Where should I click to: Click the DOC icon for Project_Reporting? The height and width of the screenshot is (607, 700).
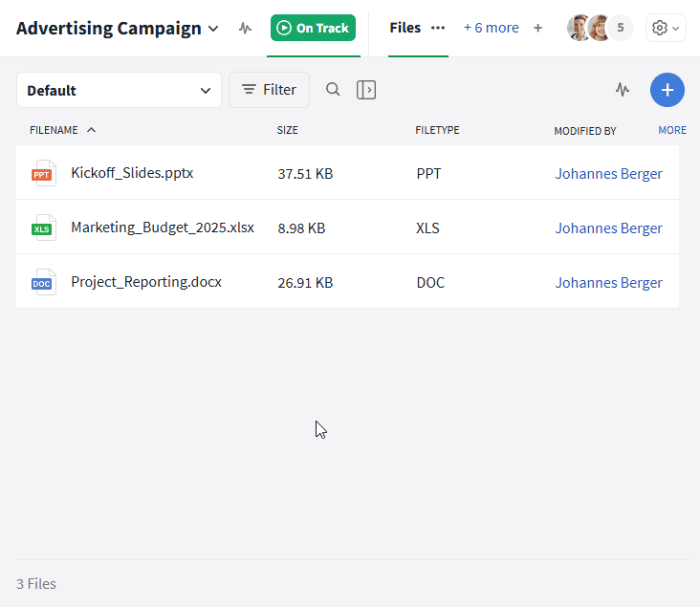pos(43,282)
